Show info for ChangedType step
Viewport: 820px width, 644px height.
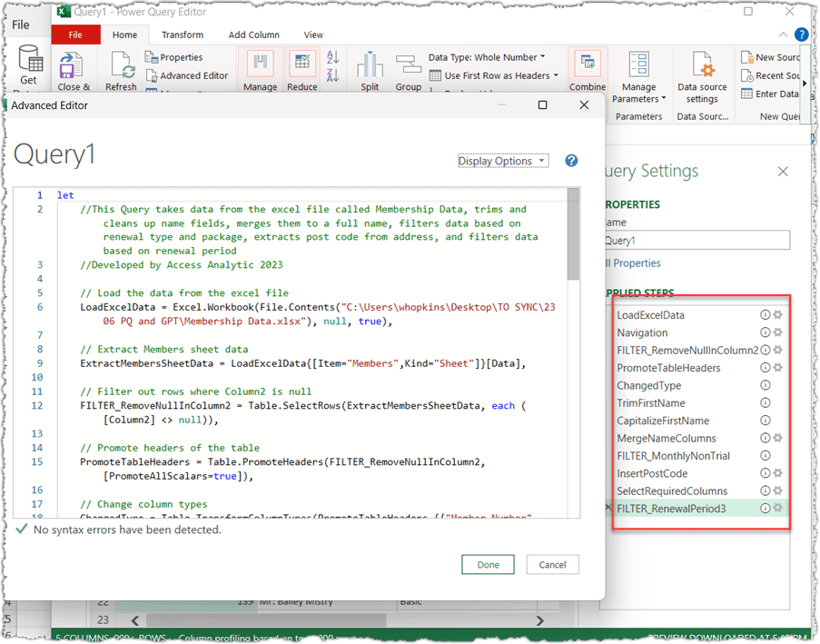766,385
